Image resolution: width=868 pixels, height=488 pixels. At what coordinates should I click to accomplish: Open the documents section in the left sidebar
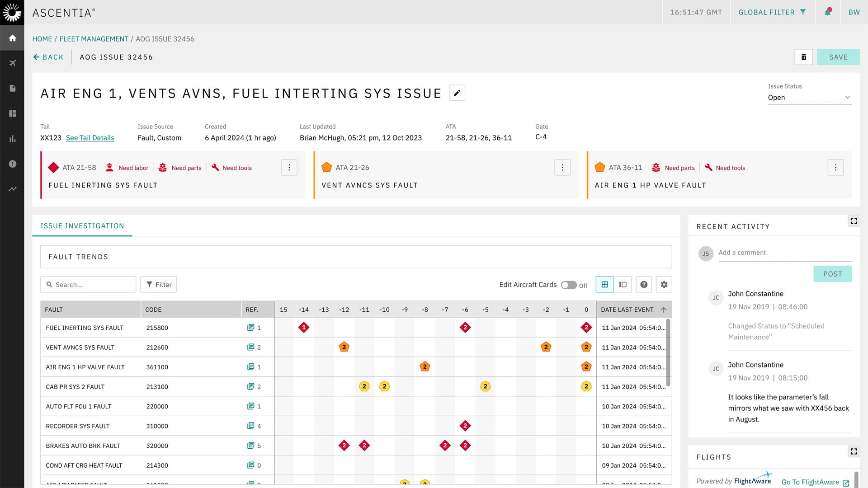pos(12,88)
